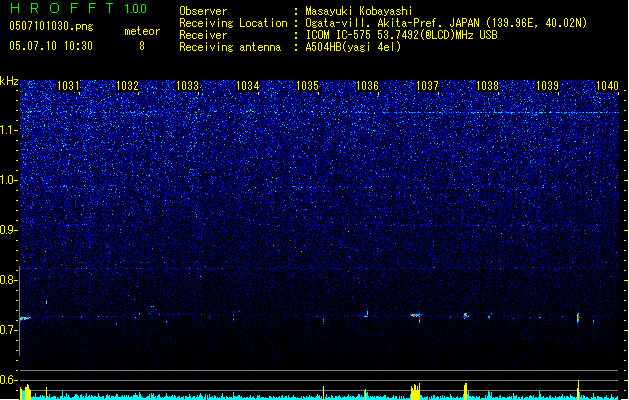Click the HROFFT 1.0.0 title text

pos(78,8)
